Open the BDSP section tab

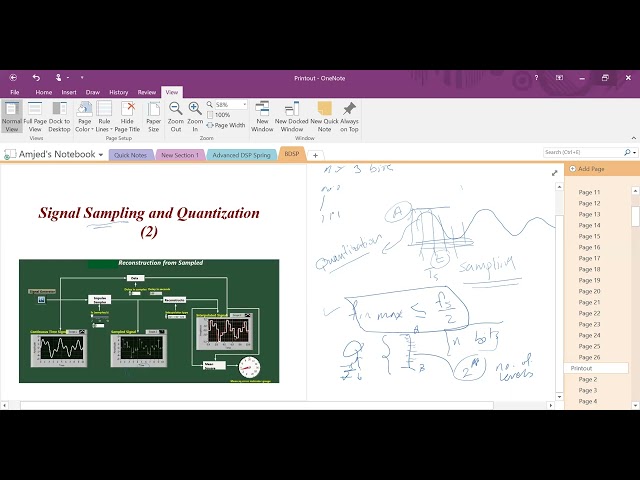click(292, 154)
